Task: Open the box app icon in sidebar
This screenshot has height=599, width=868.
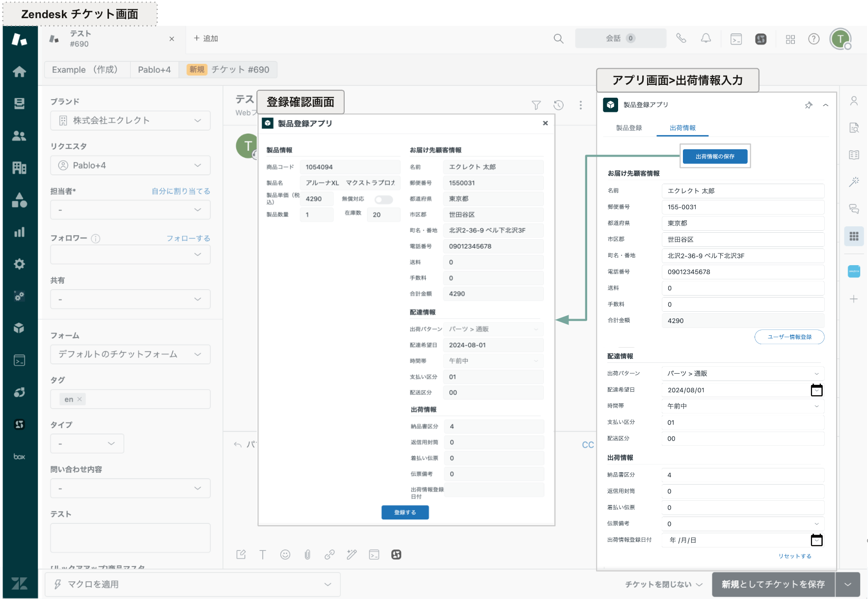Action: (x=19, y=457)
